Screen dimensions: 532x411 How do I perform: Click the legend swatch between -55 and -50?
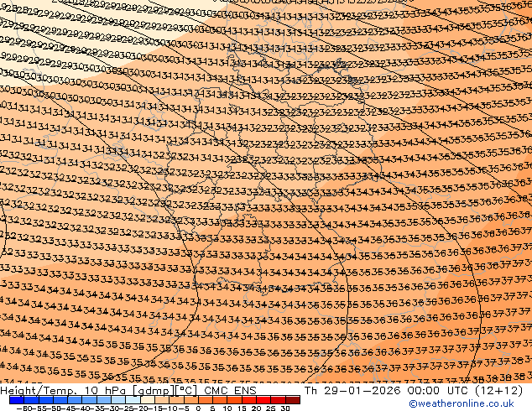pyautogui.click(x=46, y=400)
